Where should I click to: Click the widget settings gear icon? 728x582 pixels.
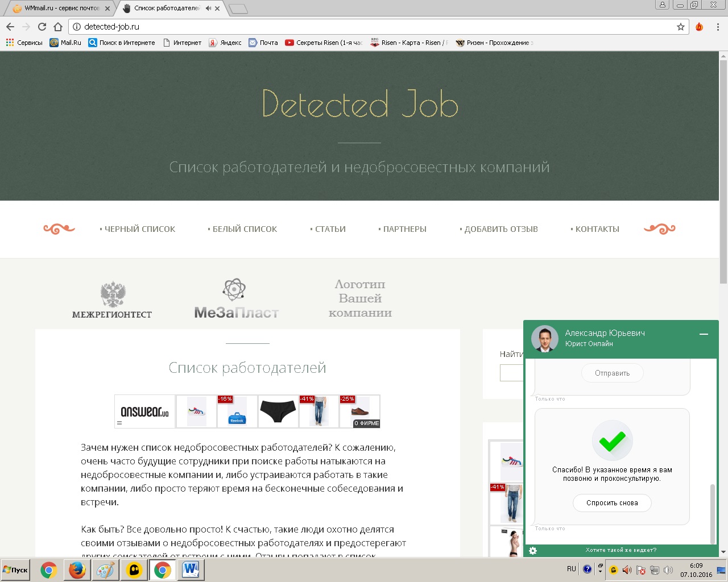point(533,550)
